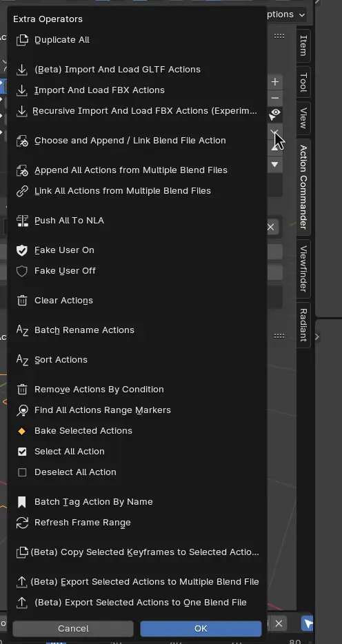Image resolution: width=342 pixels, height=644 pixels.
Task: Switch to the View sidebar tab
Action: 303,119
